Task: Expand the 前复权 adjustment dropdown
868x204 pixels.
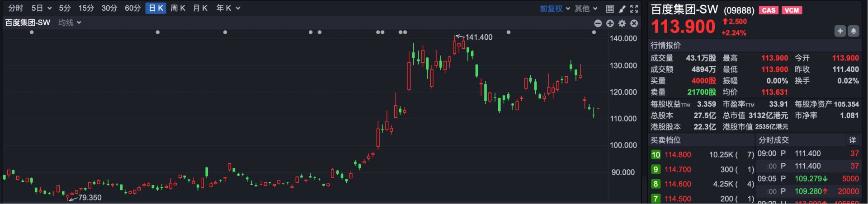Action: pyautogui.click(x=555, y=9)
